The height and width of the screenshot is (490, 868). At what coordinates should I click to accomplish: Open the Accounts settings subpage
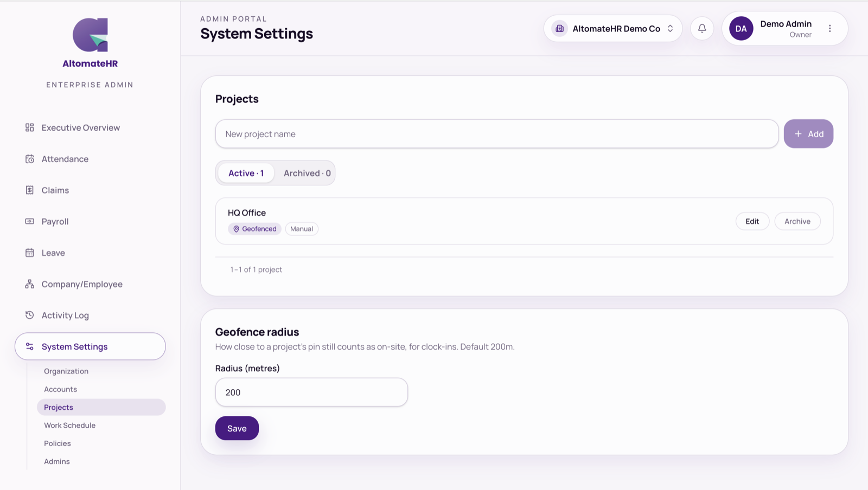[60, 389]
